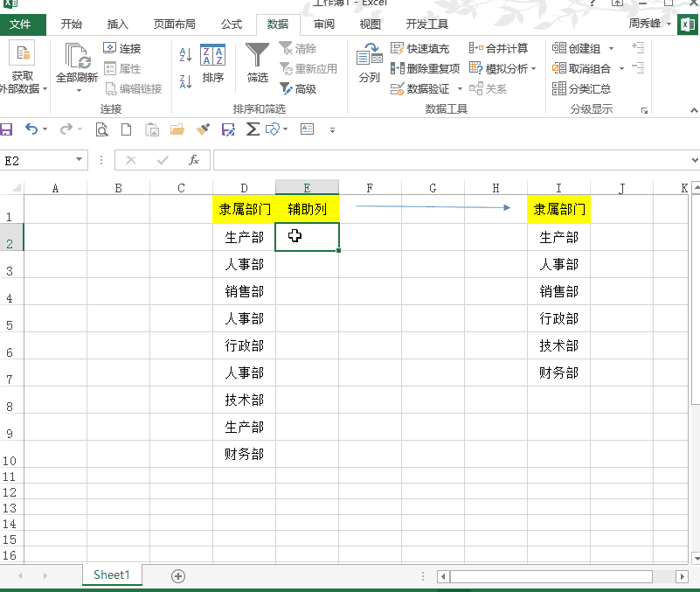This screenshot has height=592, width=700.
Task: Customize Quick Access Toolbar dropdown
Action: 332,130
